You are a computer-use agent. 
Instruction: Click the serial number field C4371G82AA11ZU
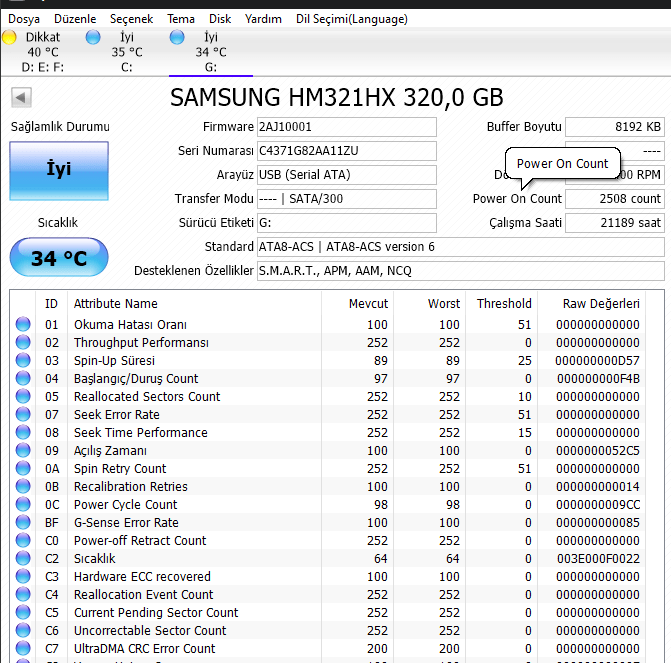point(347,151)
